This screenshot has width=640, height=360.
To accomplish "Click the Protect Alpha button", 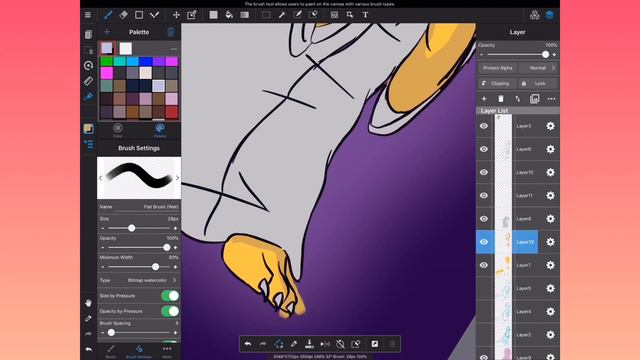I will coord(498,68).
